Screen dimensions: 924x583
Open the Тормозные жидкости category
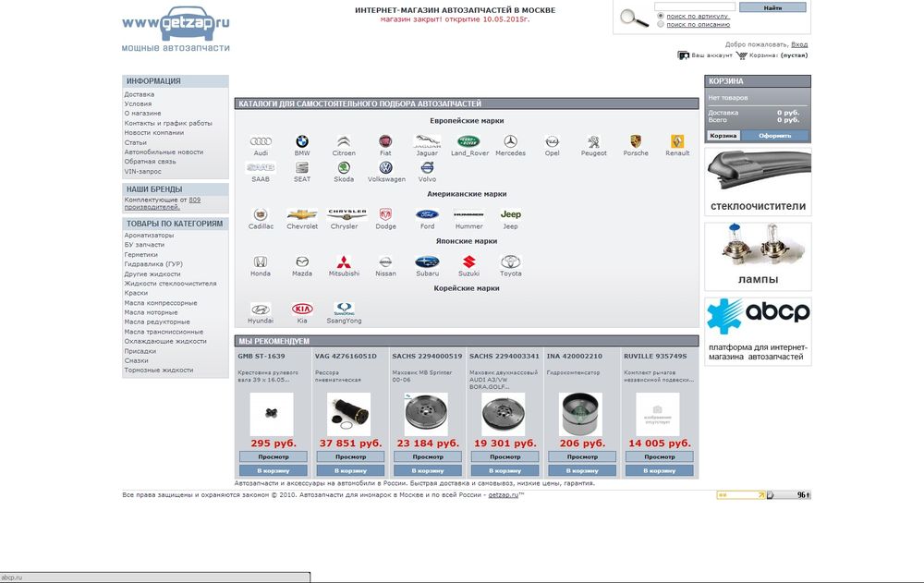pyautogui.click(x=159, y=370)
